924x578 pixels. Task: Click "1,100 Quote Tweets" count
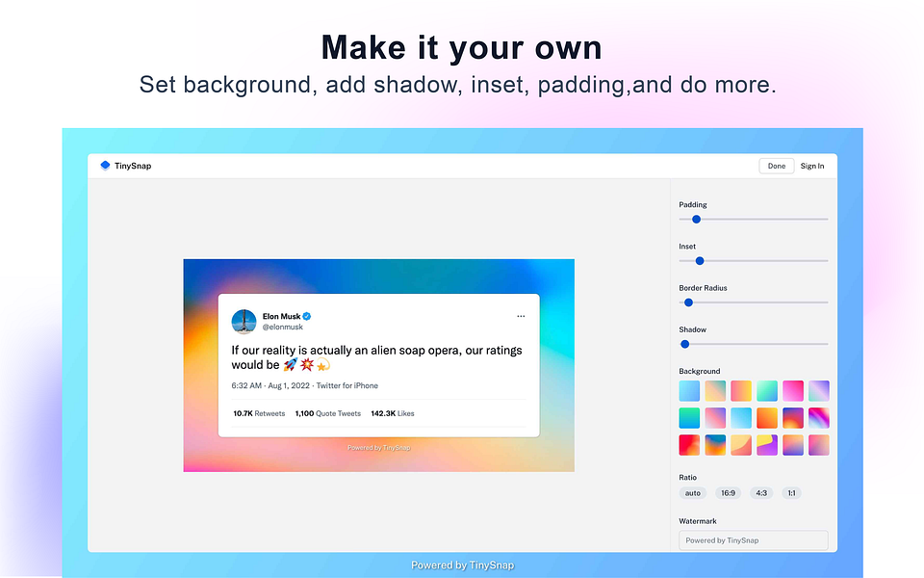click(x=327, y=413)
